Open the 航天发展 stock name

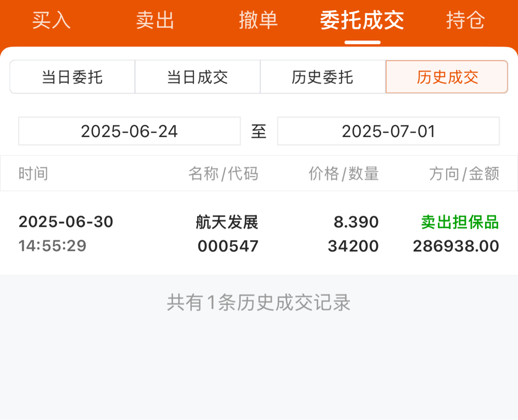click(x=227, y=222)
